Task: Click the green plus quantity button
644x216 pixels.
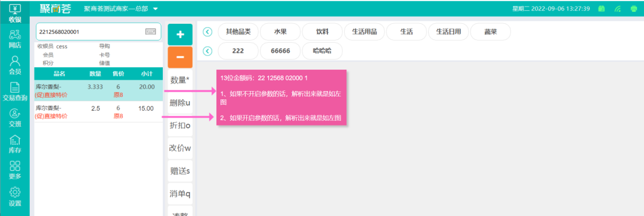Action: [180, 35]
